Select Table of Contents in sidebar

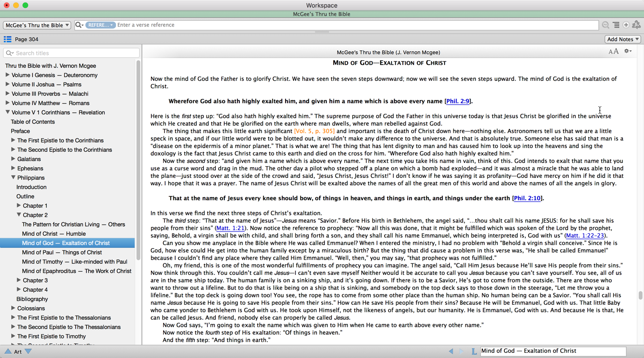33,122
